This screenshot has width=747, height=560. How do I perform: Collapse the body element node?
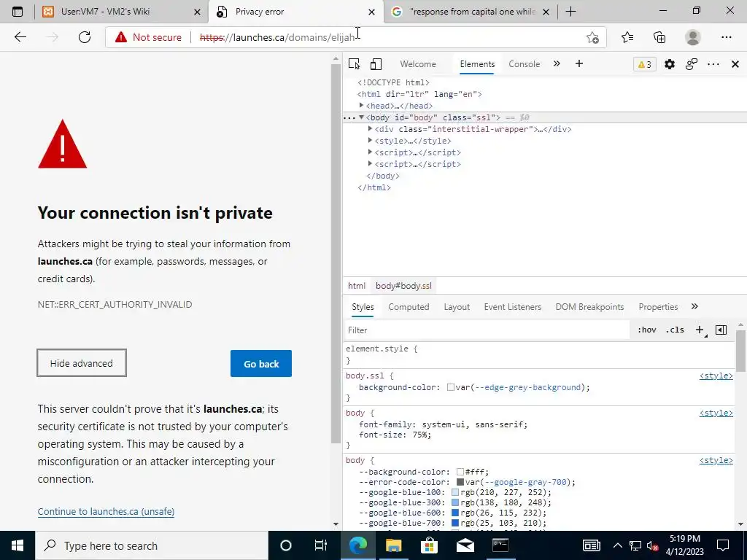pyautogui.click(x=362, y=117)
